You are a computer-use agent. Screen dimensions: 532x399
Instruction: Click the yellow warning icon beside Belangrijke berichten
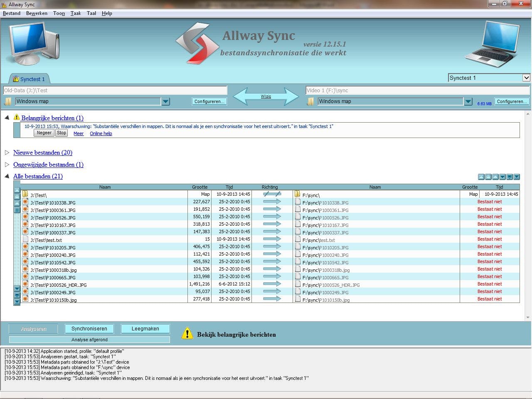pos(17,118)
